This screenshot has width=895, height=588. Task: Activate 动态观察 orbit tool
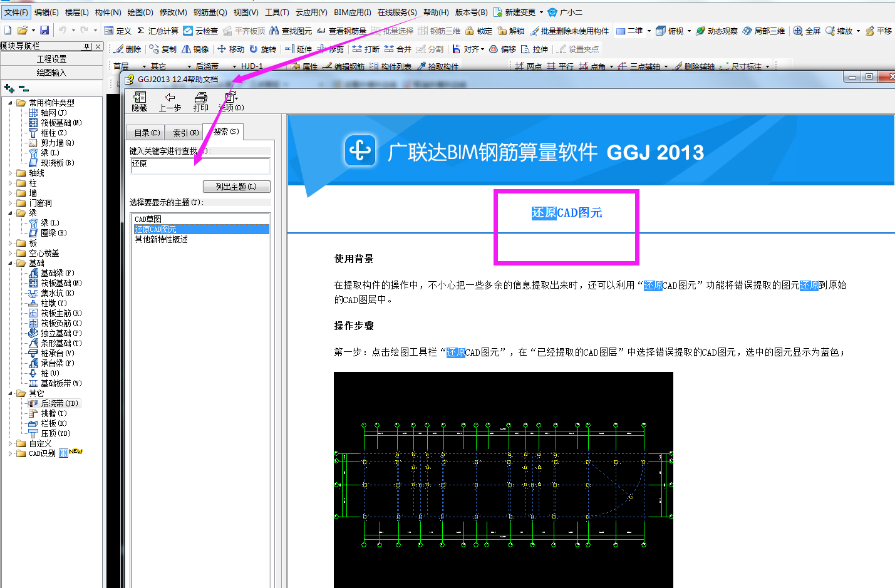tap(717, 31)
